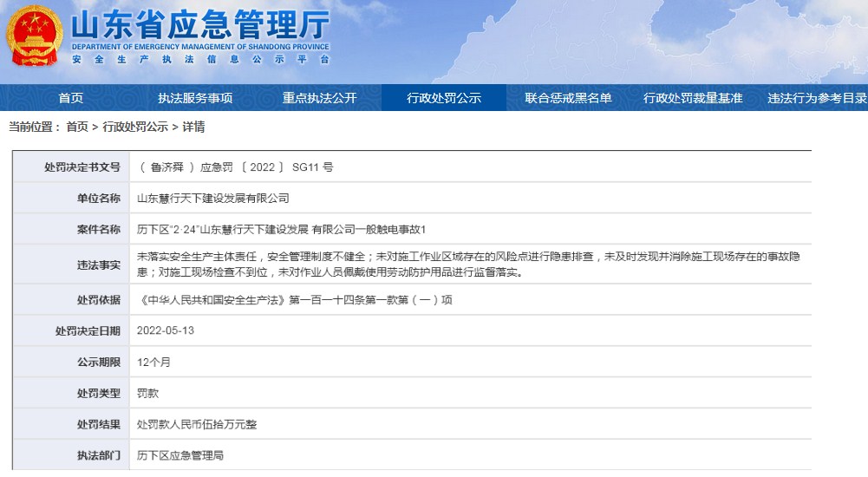Click 安全生产执法信息公示平台 subtitle text
The height and width of the screenshot is (477, 868).
200,59
